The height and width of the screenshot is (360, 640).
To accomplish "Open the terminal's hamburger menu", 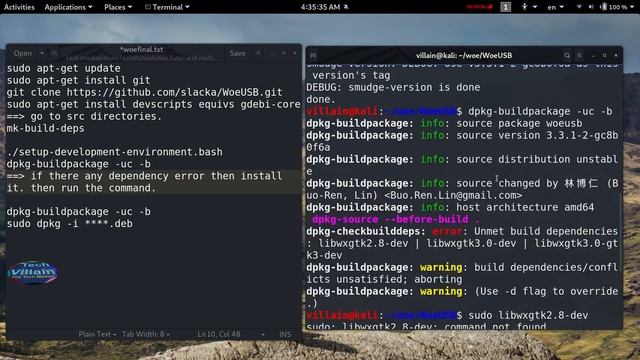I will click(579, 55).
